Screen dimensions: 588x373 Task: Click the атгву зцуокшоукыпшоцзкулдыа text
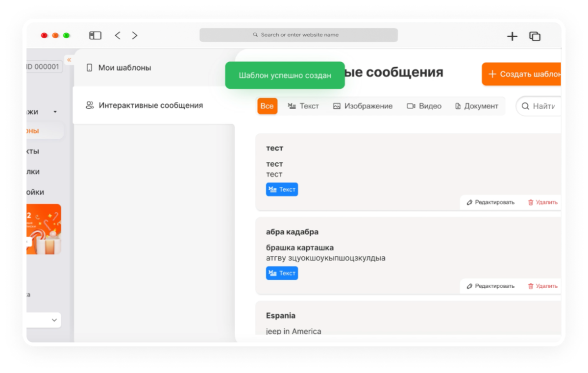tap(326, 258)
